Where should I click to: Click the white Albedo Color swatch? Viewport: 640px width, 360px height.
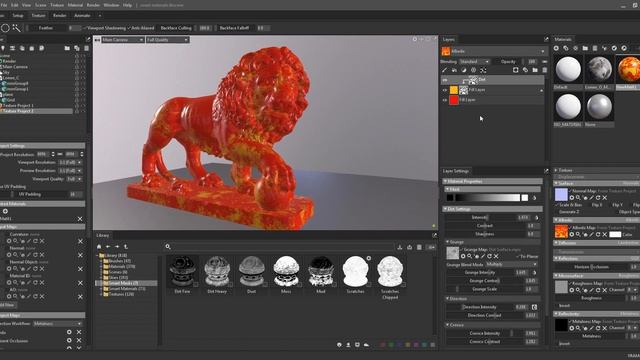[x=615, y=234]
